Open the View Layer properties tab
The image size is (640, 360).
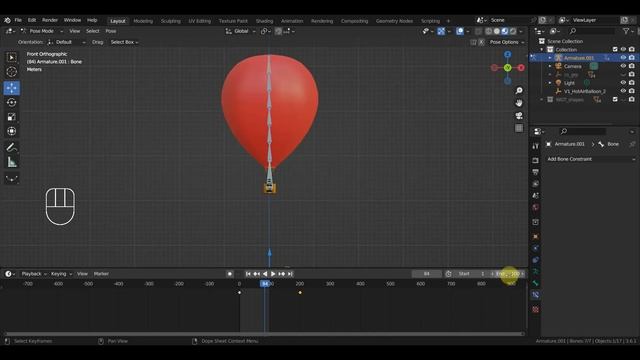point(536,184)
